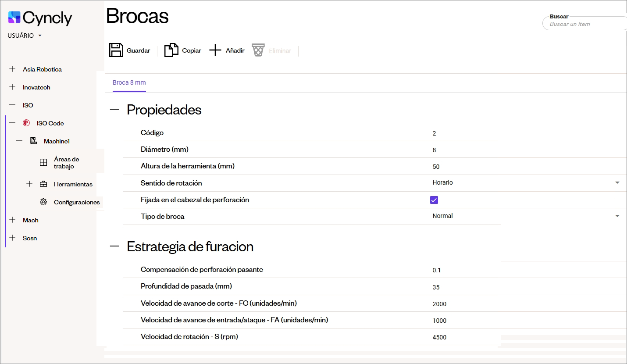The image size is (627, 364).
Task: Click the Guardar floppy disk icon
Action: point(116,50)
